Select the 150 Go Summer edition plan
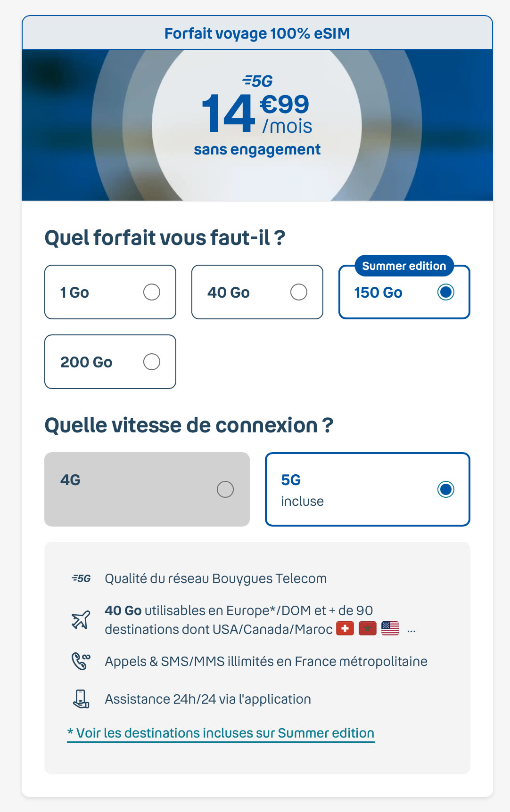Screen dimensions: 510x812 (x=404, y=292)
